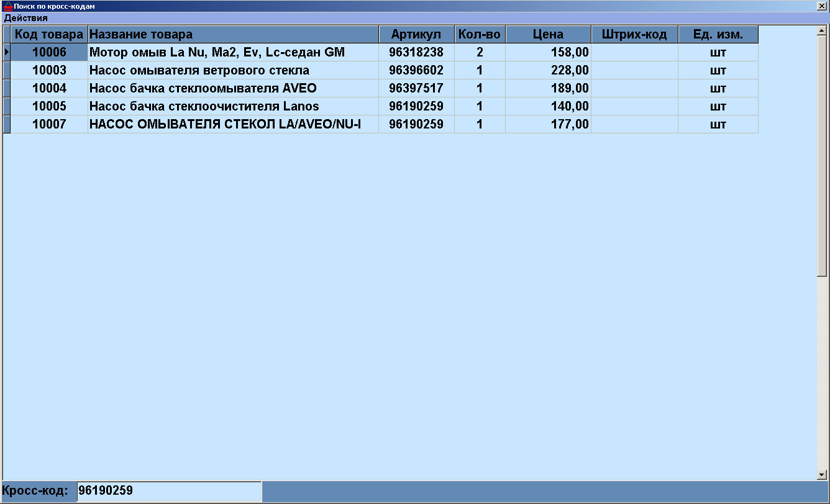The image size is (830, 504).
Task: Click the Ед. изм. column header
Action: tap(718, 35)
